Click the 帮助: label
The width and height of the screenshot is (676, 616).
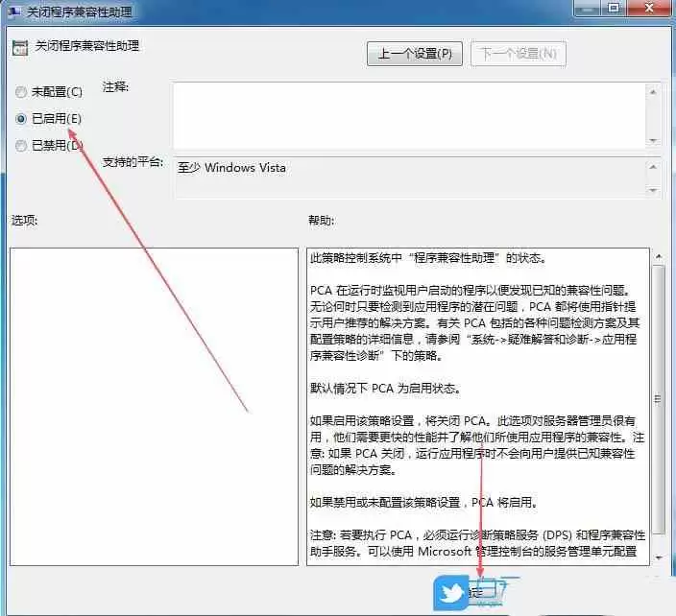click(321, 221)
